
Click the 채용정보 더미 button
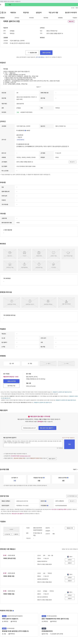tap(70, 528)
